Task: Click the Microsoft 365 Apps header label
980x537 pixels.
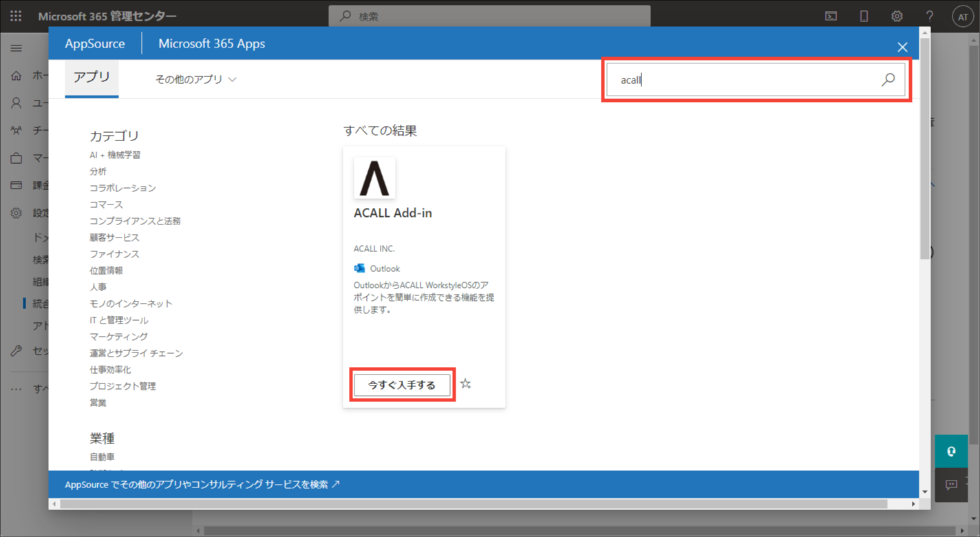Action: pyautogui.click(x=212, y=43)
